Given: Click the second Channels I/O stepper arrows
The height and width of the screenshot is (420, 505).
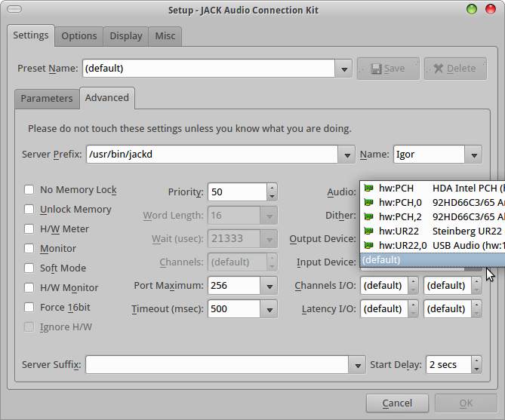Looking at the screenshot, I should (476, 286).
